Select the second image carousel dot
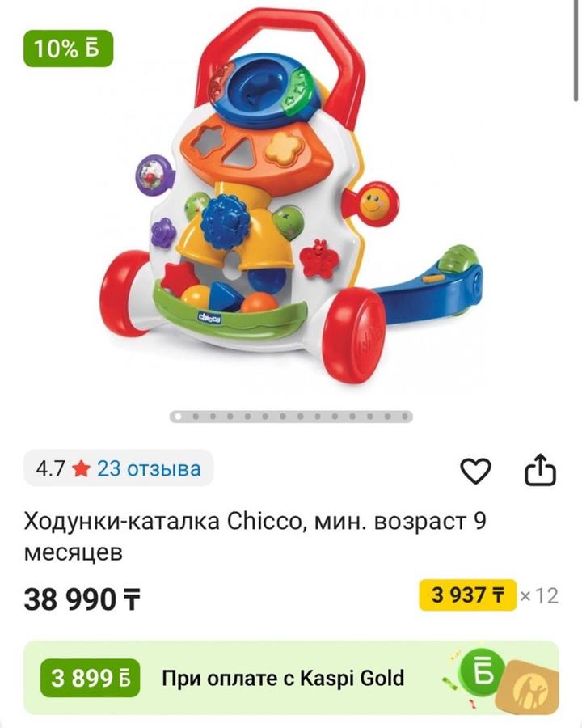Screen dimensions: 582x728 point(196,417)
